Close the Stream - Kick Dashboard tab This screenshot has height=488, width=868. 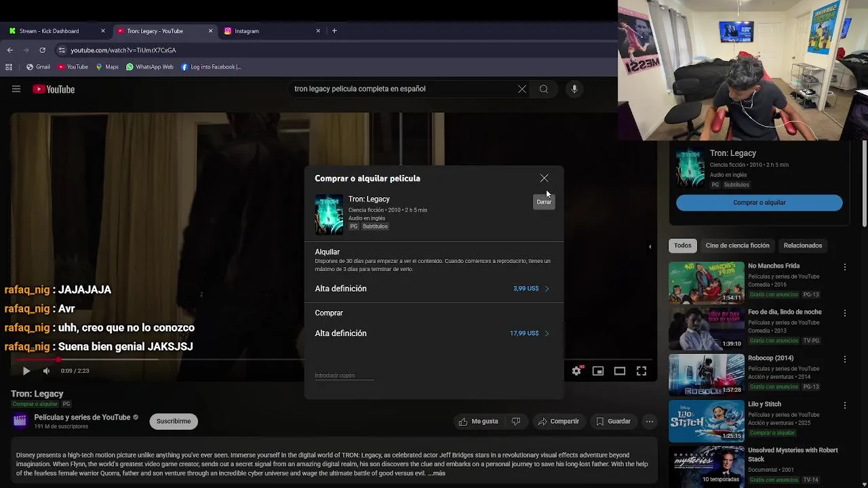(103, 31)
